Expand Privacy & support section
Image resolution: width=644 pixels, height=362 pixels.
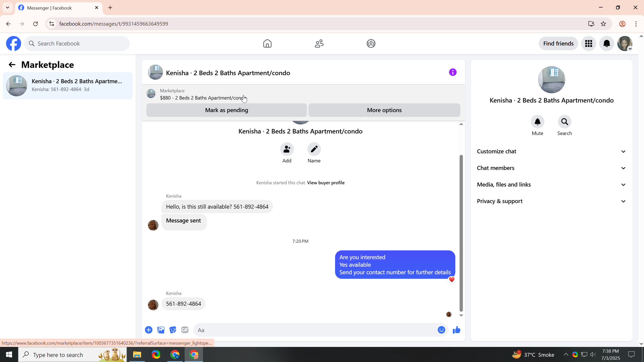coord(551,201)
